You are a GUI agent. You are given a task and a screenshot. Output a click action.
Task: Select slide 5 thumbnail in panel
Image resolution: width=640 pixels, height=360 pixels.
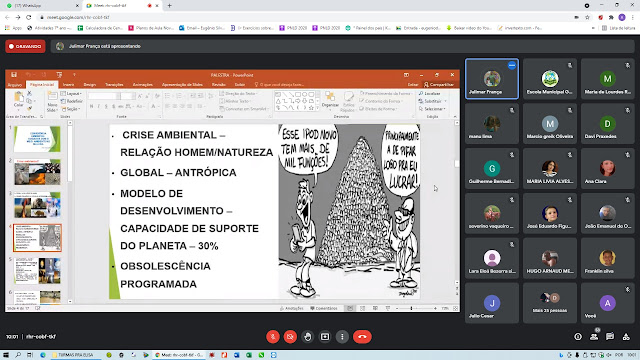pyautogui.click(x=37, y=271)
